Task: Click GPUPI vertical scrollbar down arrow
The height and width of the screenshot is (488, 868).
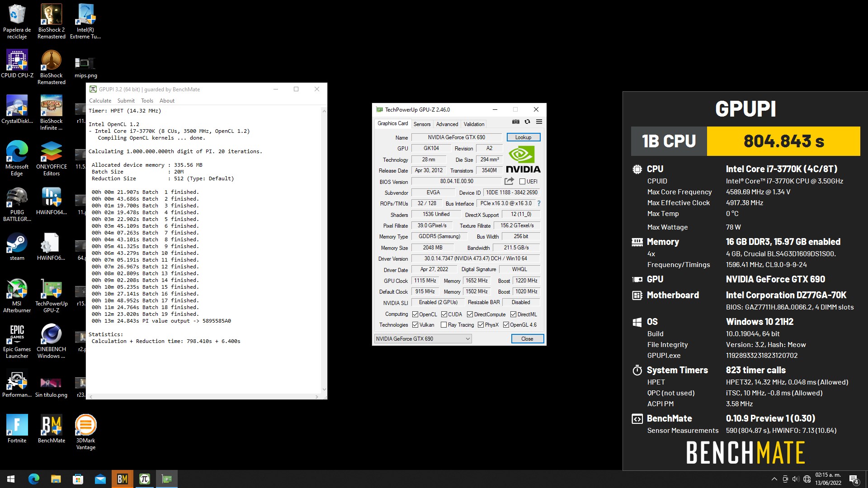Action: click(x=324, y=389)
